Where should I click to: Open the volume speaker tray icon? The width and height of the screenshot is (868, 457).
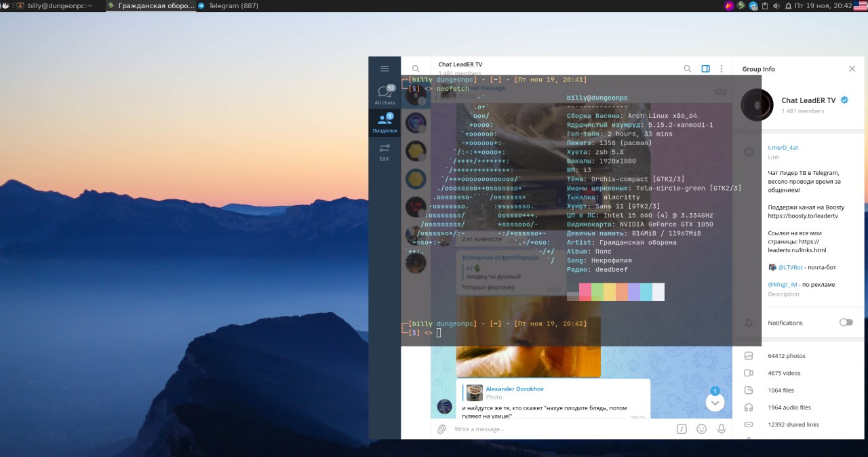tap(776, 5)
